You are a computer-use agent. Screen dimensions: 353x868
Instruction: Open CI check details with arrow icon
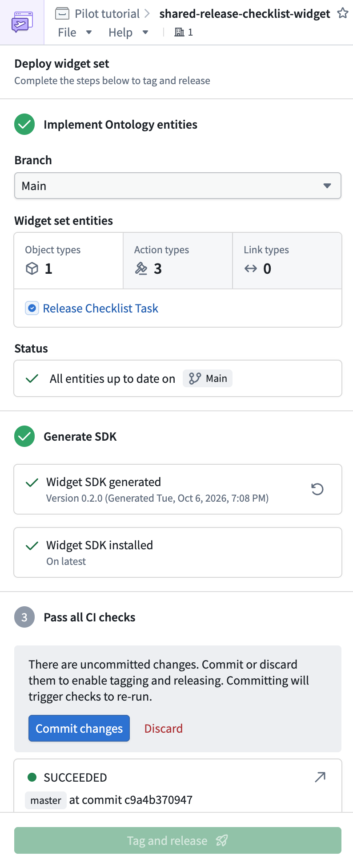click(x=320, y=777)
